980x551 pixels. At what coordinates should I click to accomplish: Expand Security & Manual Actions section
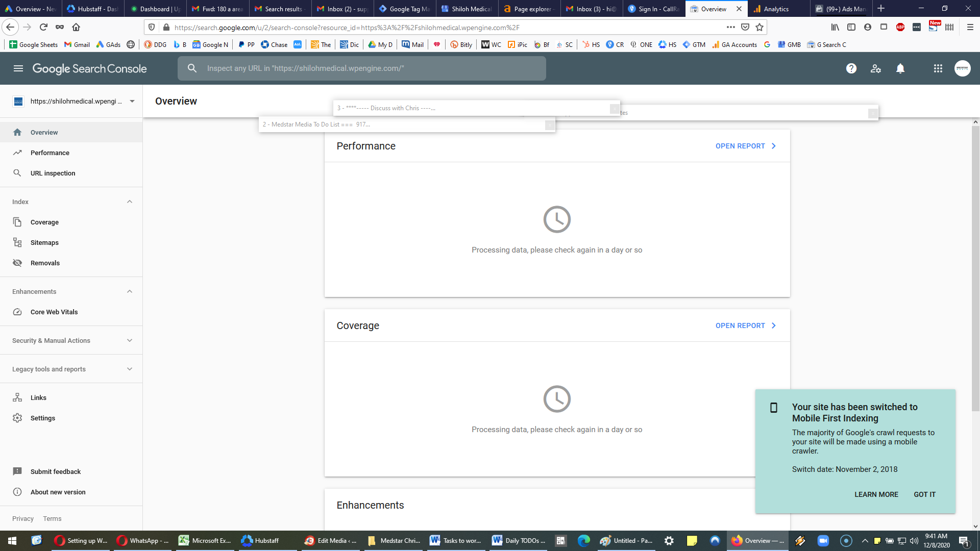[x=71, y=340]
